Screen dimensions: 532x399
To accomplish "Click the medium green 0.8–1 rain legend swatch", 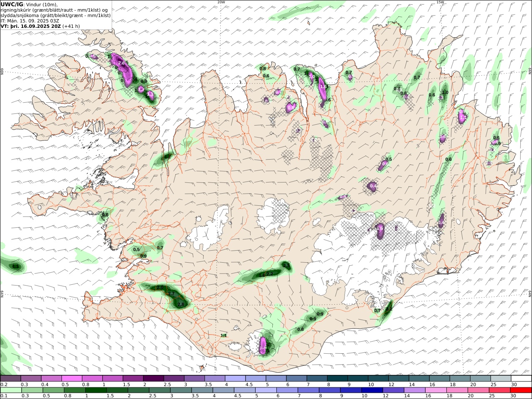I will [74, 390].
